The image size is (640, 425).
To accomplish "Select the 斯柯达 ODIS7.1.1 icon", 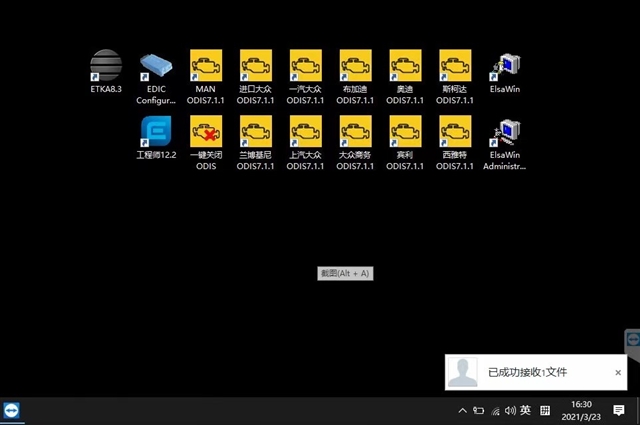I will (x=455, y=78).
